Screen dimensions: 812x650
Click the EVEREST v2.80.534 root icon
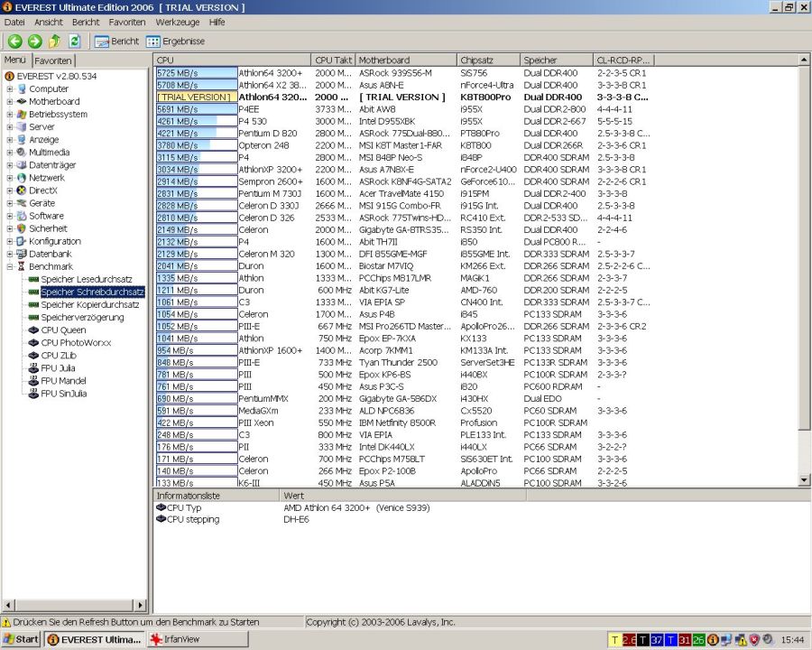[9, 76]
